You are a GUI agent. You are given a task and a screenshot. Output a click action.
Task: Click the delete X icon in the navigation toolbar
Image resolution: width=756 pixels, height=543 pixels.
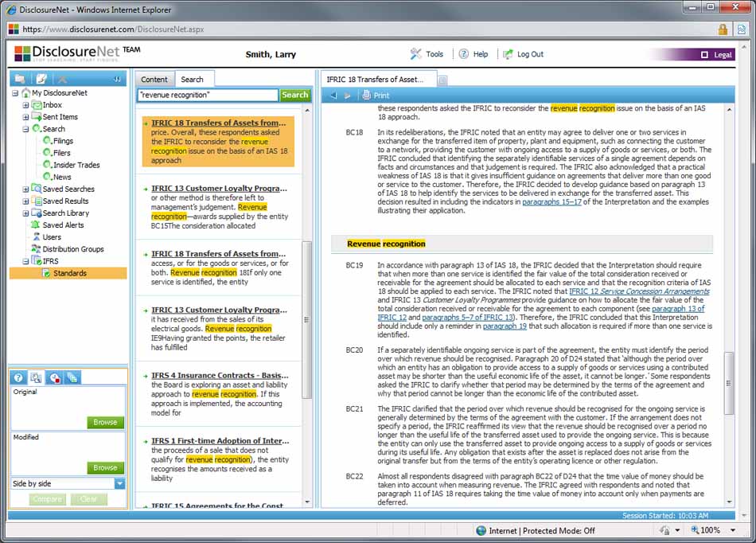point(62,79)
